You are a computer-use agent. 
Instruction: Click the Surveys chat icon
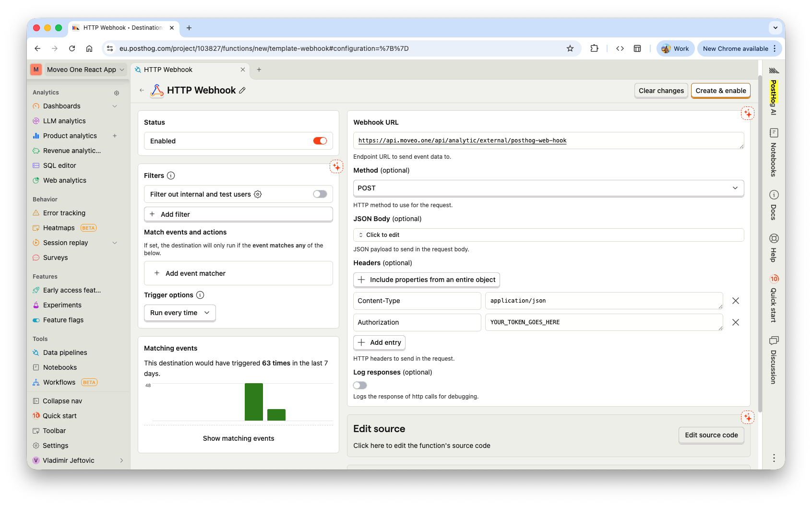tap(36, 258)
